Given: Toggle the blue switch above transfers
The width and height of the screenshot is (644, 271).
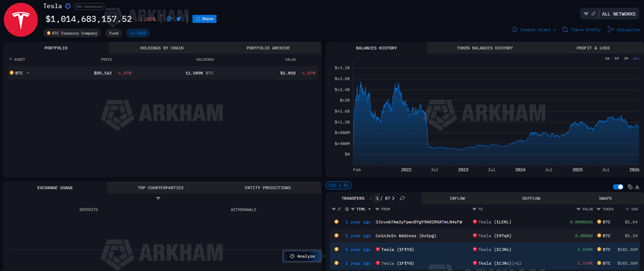Looking at the screenshot, I should [x=618, y=187].
